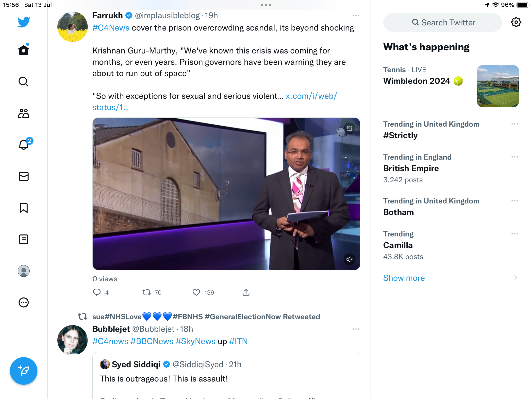532x399 pixels.
Task: Open more options on Farrukh's tweet
Action: click(x=356, y=16)
